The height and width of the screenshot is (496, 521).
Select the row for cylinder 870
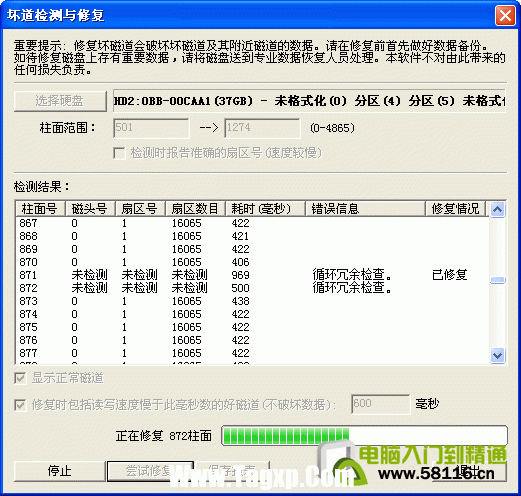(252, 262)
